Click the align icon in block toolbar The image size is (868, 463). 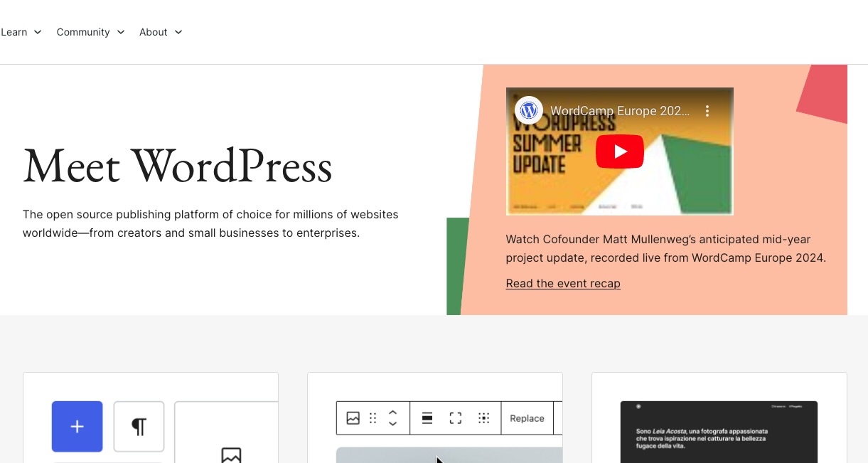[x=427, y=418]
